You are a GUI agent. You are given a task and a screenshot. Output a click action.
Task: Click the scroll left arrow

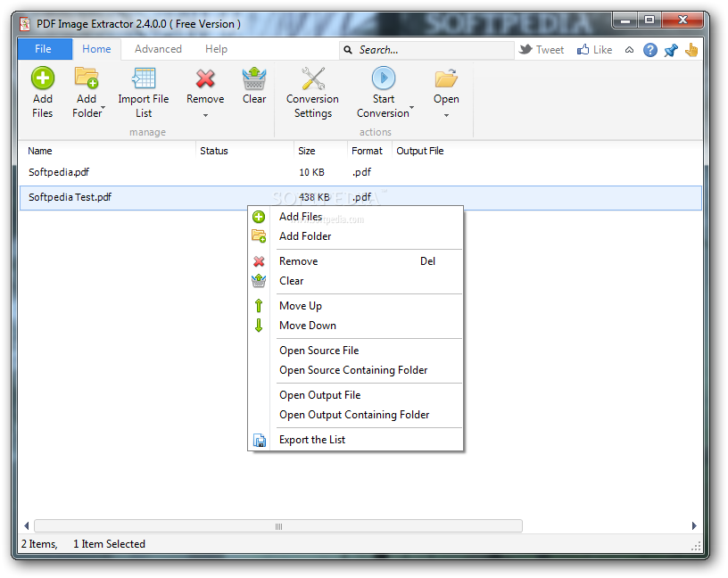(x=27, y=526)
